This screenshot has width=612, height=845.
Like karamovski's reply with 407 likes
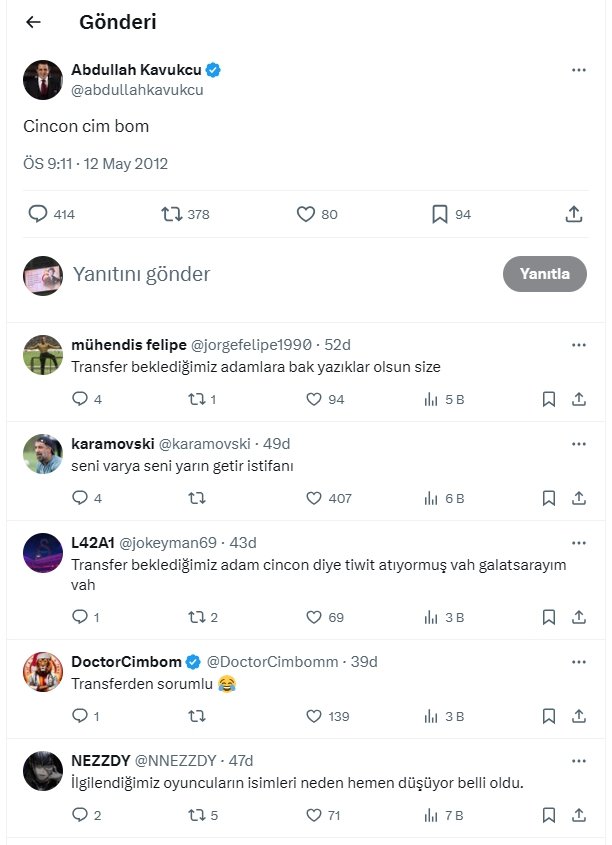pos(314,498)
